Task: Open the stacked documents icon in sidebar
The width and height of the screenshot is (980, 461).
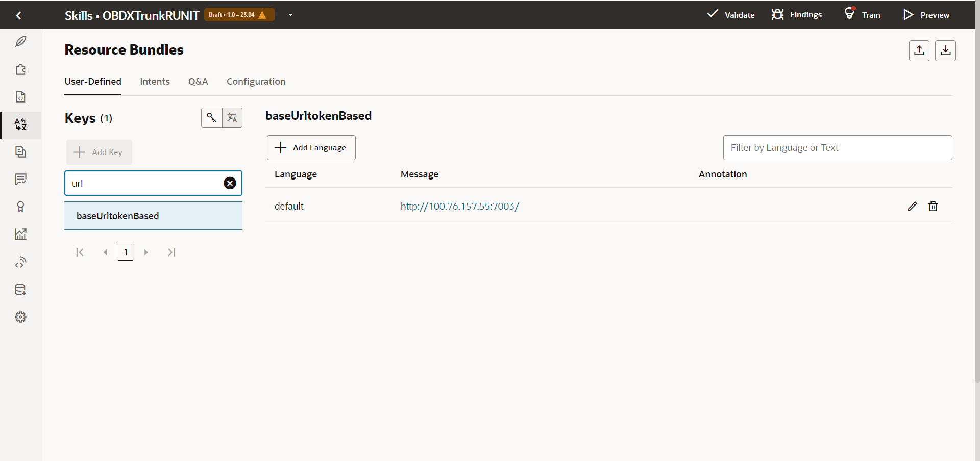Action: [20, 152]
